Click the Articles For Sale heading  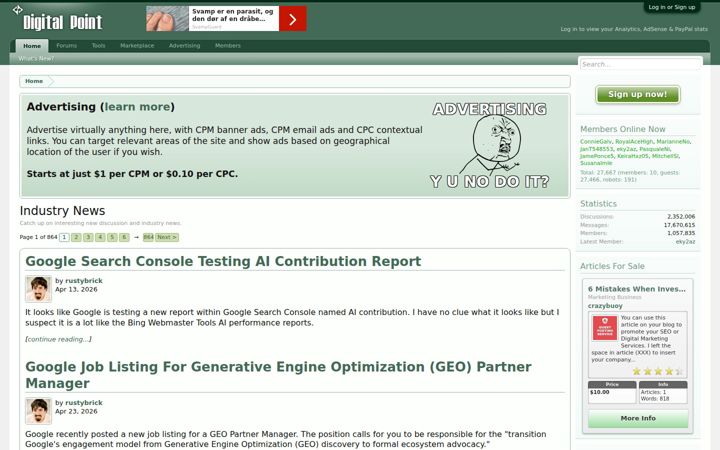tap(612, 266)
